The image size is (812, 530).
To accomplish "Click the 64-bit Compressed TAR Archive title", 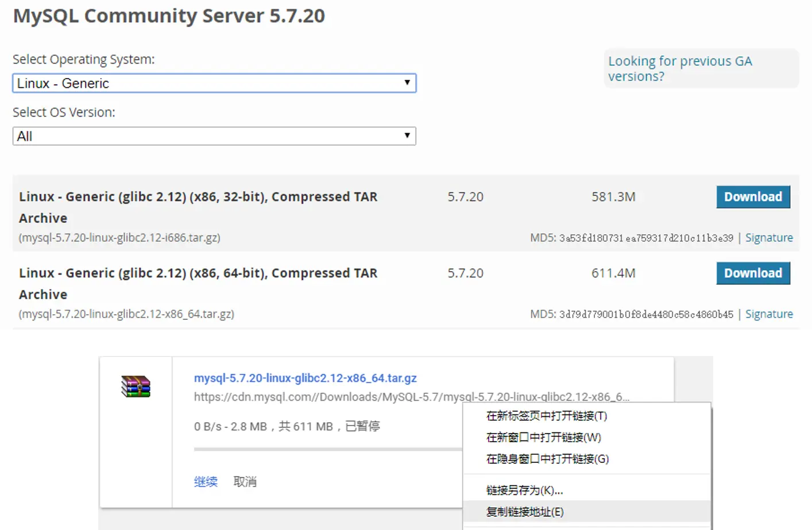I will (x=198, y=284).
